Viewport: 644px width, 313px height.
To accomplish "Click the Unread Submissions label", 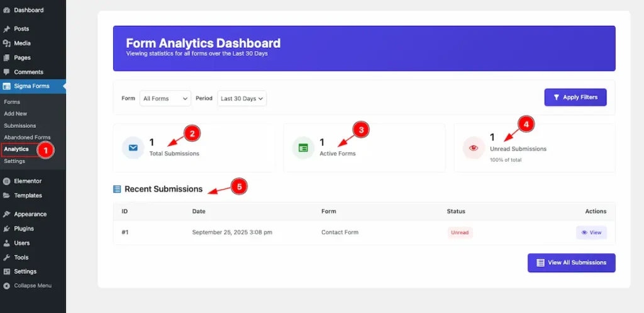I will (x=518, y=149).
